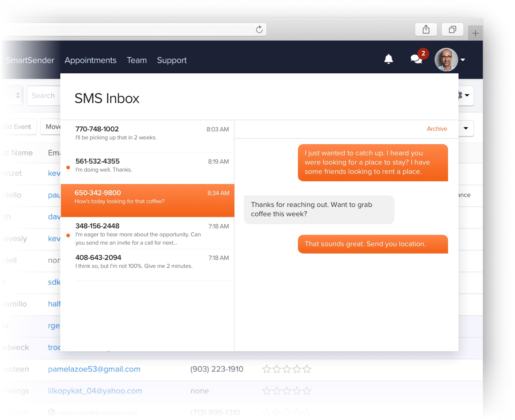Show all browser tabs using the tabs icon

[452, 29]
